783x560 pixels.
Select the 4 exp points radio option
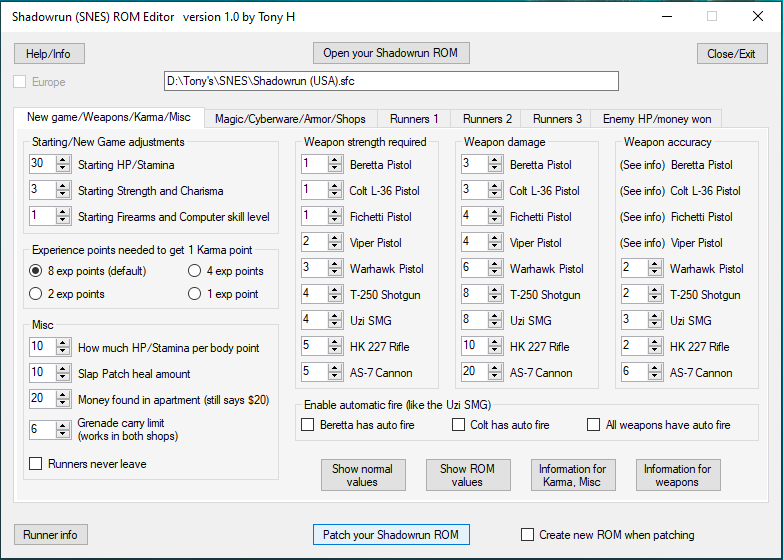point(194,271)
